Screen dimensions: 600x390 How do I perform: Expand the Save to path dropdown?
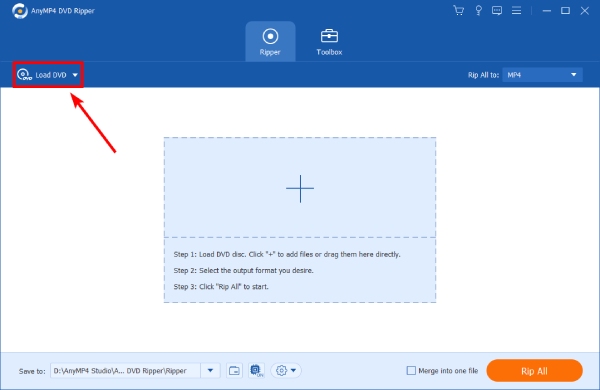coord(210,370)
